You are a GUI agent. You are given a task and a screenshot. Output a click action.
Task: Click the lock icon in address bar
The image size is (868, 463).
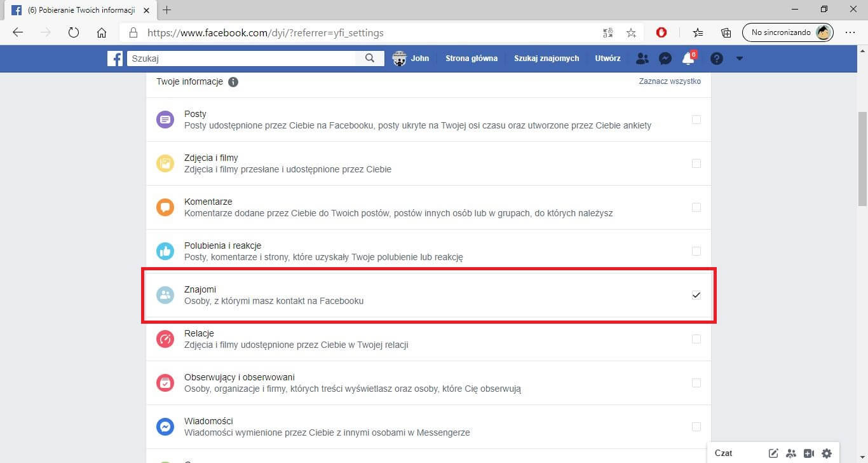pyautogui.click(x=133, y=32)
